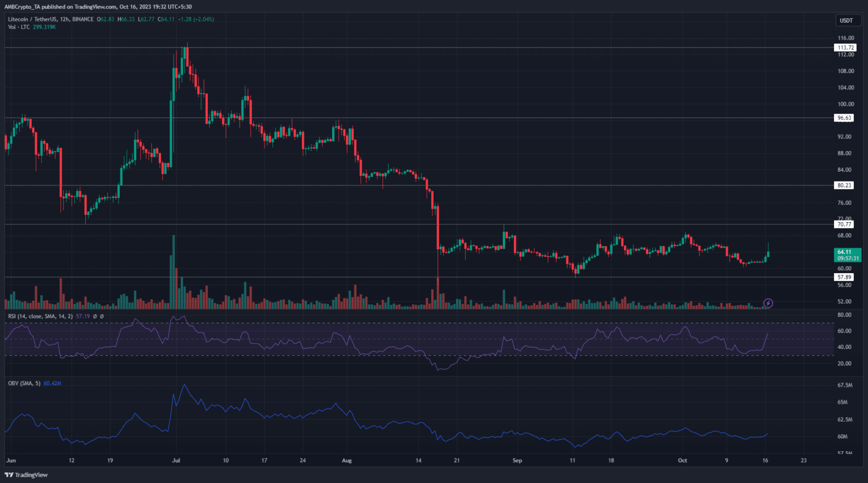Click the Sep marker on the time axis
This screenshot has width=868, height=483.
[x=517, y=460]
